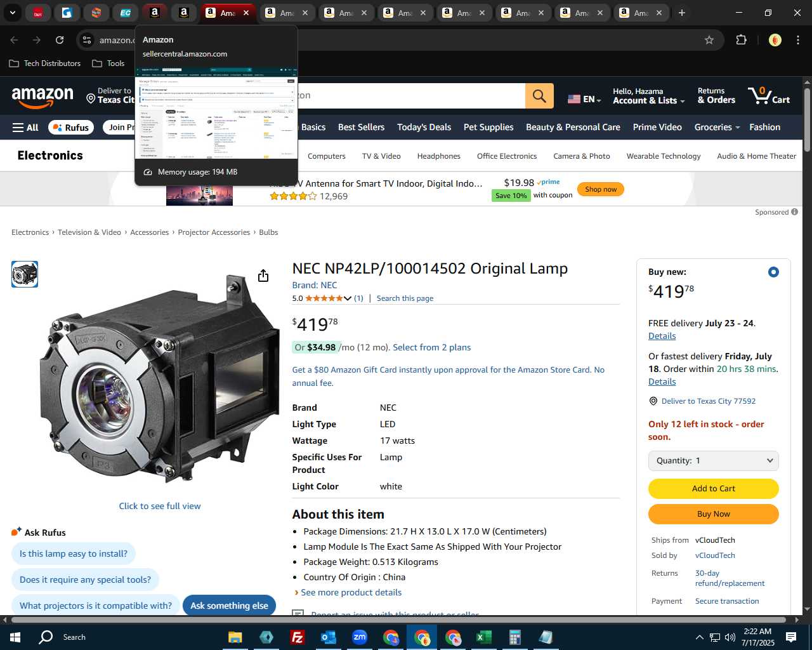The image size is (812, 650).
Task: Ask Rufus 'Does it require any special tools?'
Action: [x=85, y=580]
